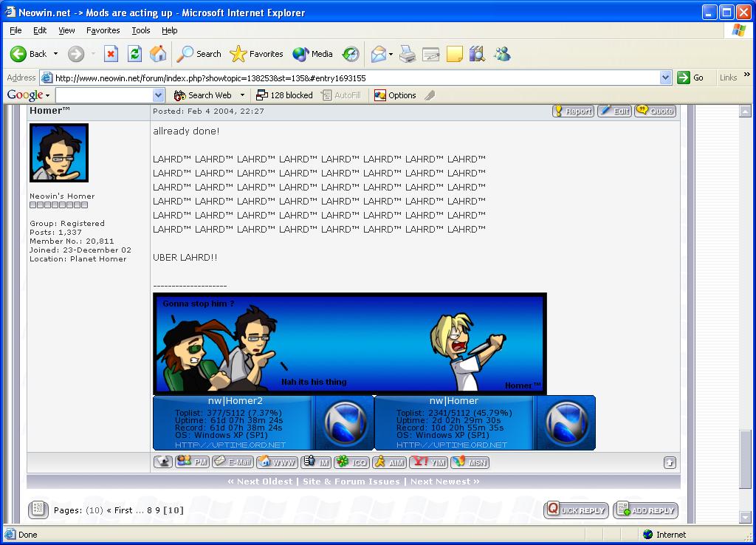Open the Favorites menu
Image resolution: width=756 pixels, height=545 pixels.
pyautogui.click(x=103, y=30)
